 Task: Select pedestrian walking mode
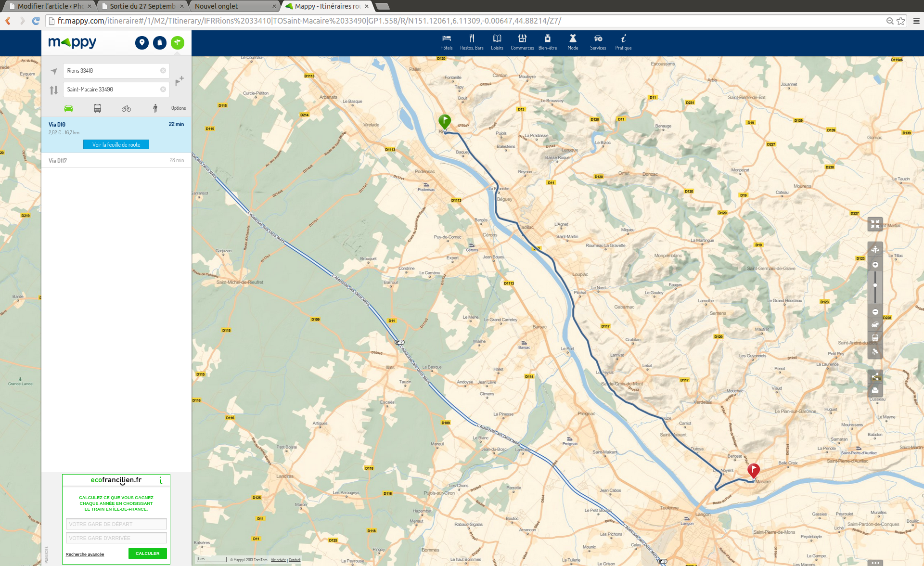pyautogui.click(x=155, y=108)
